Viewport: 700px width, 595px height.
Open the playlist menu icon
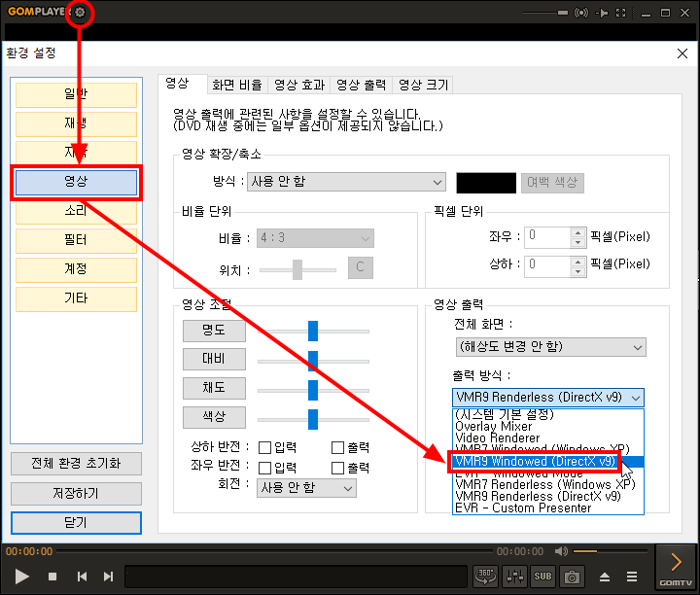[632, 577]
